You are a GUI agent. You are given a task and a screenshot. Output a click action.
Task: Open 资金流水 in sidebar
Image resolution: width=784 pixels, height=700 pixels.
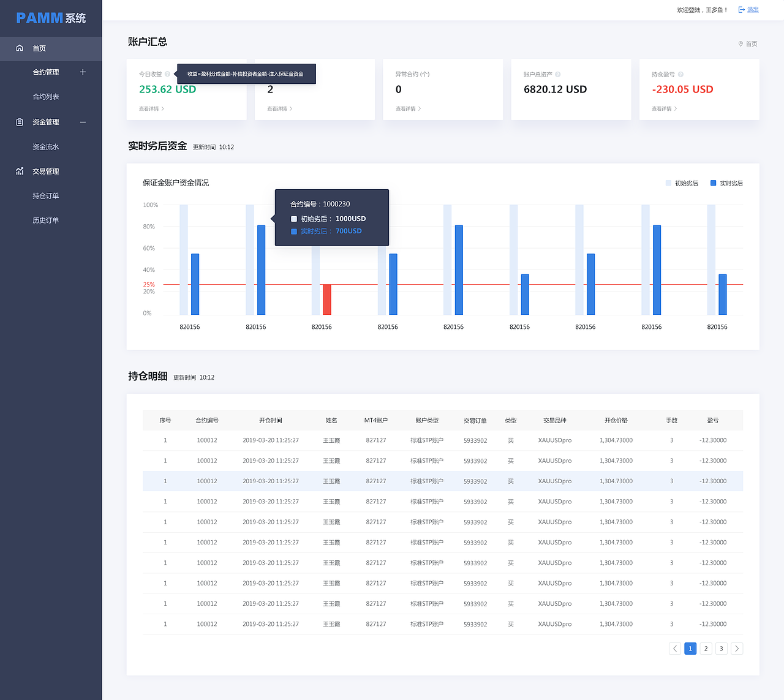46,147
